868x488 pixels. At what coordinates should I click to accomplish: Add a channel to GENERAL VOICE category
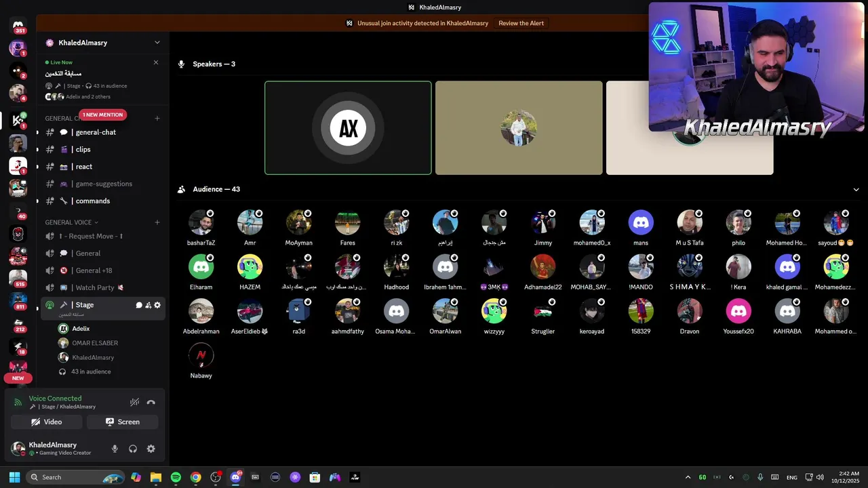click(157, 222)
